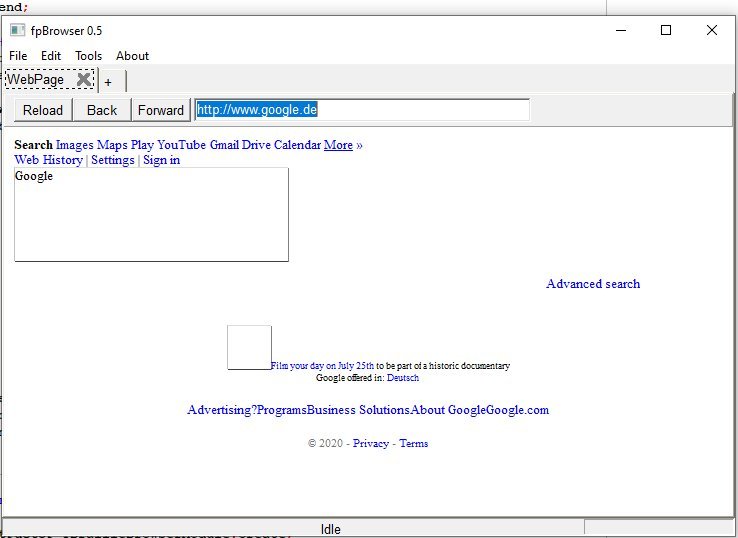
Task: Open 'Film your day on July 25th' link
Action: (323, 366)
